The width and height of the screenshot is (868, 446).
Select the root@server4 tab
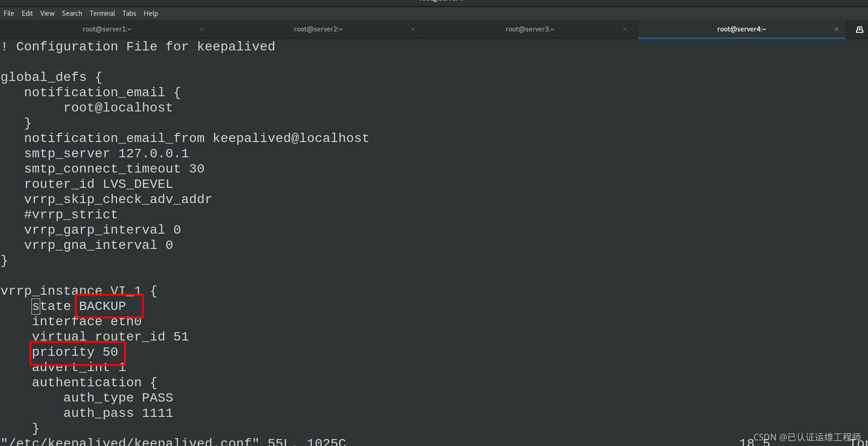741,29
